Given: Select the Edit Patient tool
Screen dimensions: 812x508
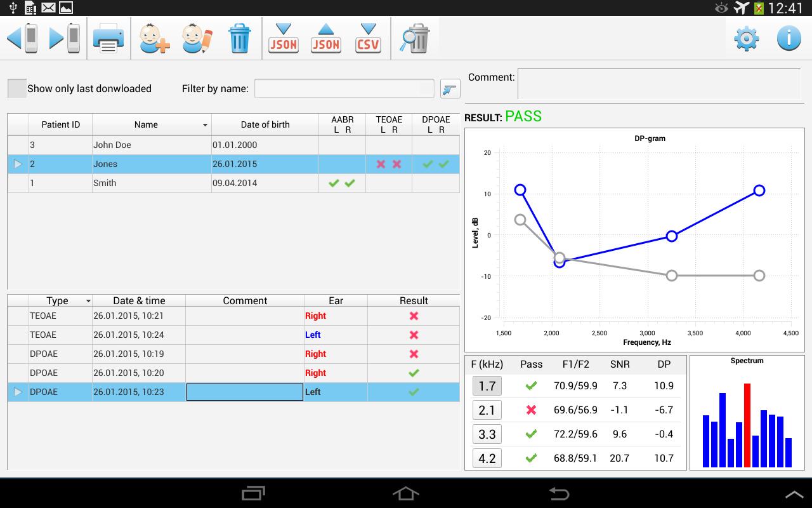Looking at the screenshot, I should 197,38.
